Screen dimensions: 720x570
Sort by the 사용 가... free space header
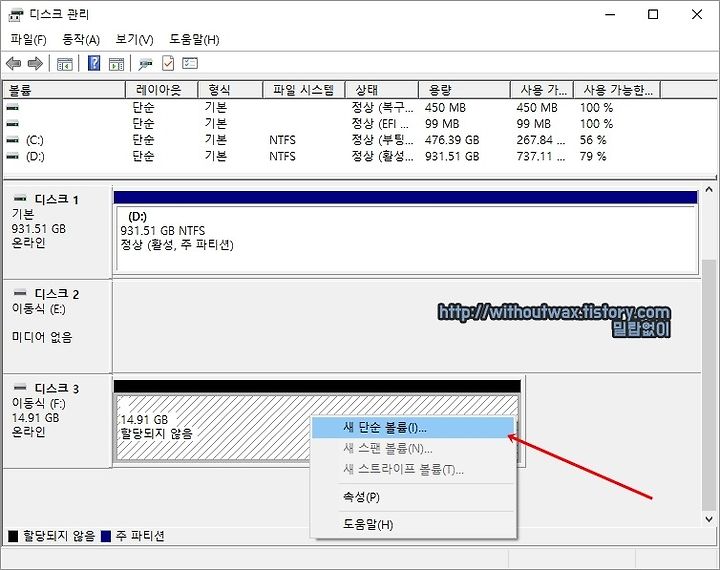(x=542, y=90)
